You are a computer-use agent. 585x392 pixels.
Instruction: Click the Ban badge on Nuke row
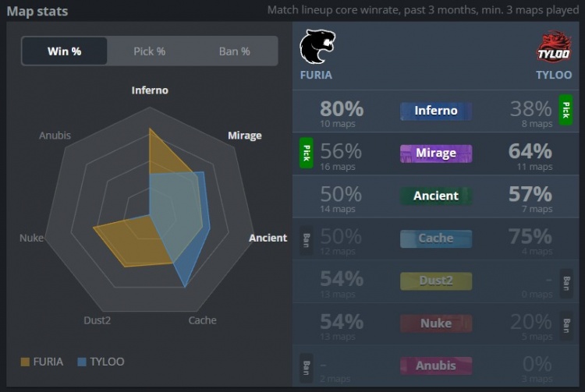pos(566,326)
